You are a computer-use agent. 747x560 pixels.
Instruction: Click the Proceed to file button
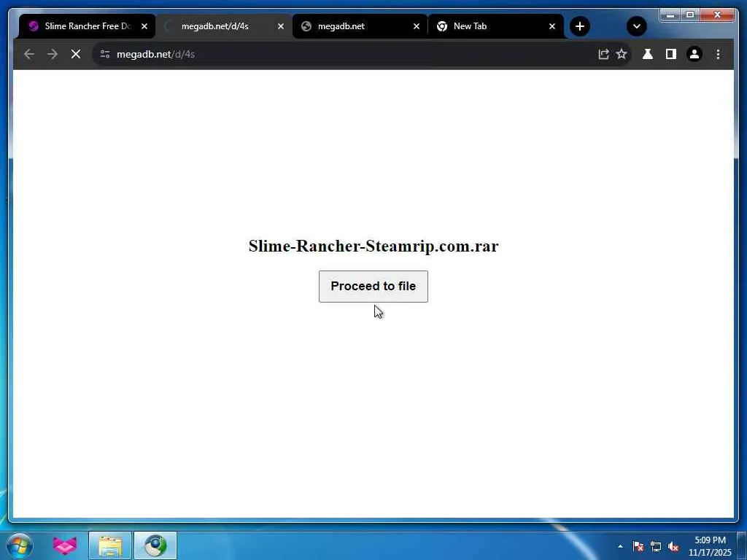373,286
